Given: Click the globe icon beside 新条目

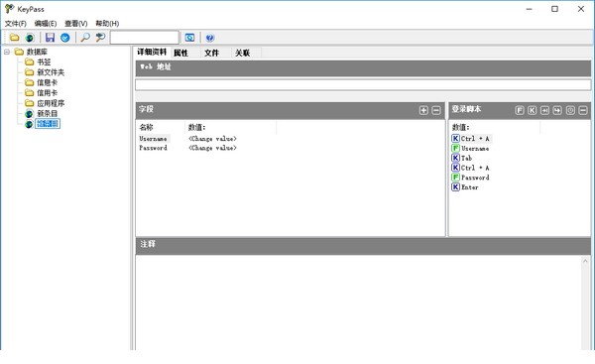Looking at the screenshot, I should [x=29, y=113].
